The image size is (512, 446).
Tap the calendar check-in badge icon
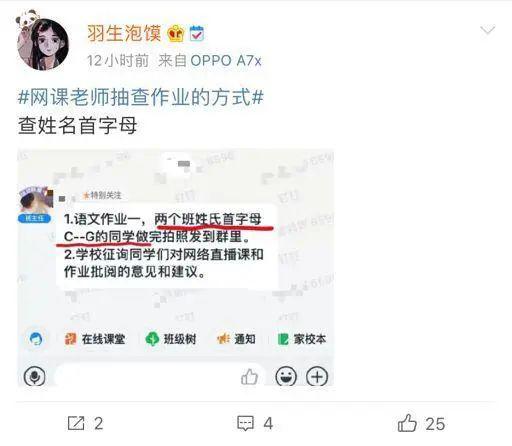[197, 34]
